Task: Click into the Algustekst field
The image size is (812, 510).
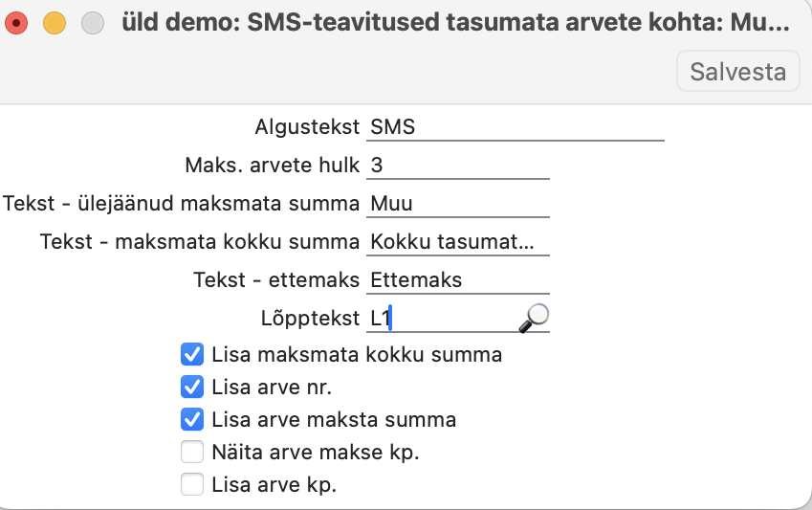Action: point(515,126)
